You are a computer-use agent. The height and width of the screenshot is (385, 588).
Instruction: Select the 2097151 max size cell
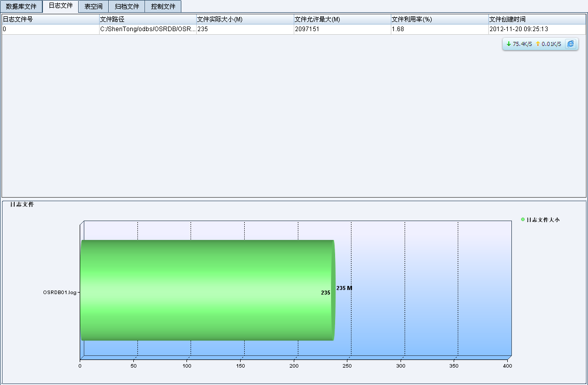pyautogui.click(x=342, y=29)
